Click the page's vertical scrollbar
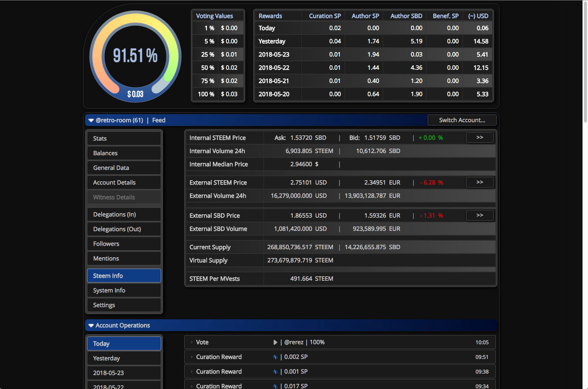 click(x=585, y=62)
